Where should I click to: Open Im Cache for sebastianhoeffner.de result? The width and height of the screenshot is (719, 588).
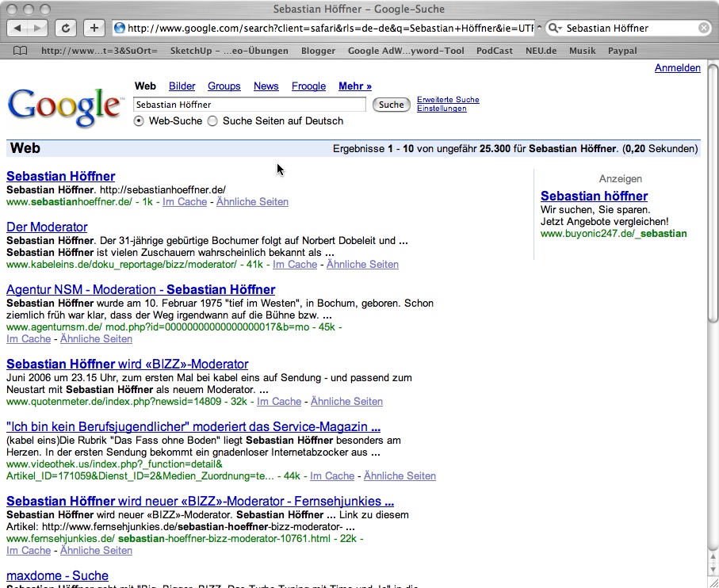pyautogui.click(x=185, y=201)
